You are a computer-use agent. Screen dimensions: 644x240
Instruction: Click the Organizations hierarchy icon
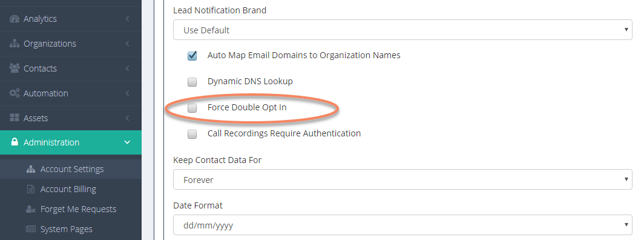(x=15, y=44)
